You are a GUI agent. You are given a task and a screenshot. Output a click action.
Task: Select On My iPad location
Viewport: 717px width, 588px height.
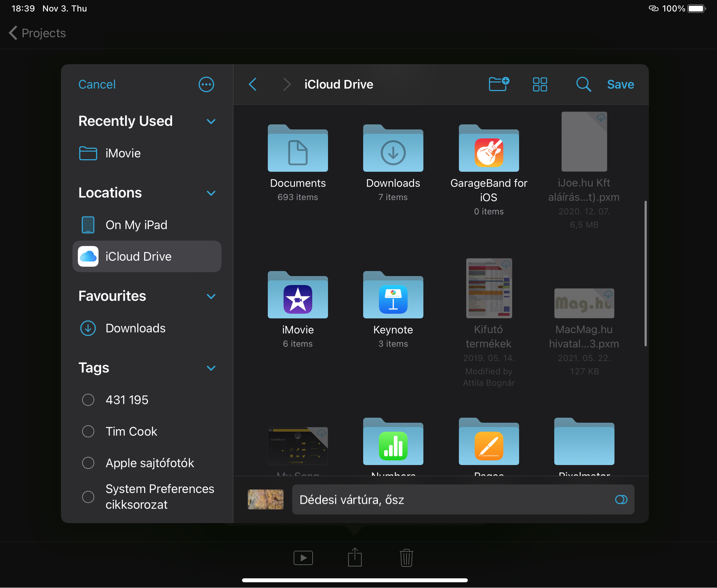[x=147, y=225]
